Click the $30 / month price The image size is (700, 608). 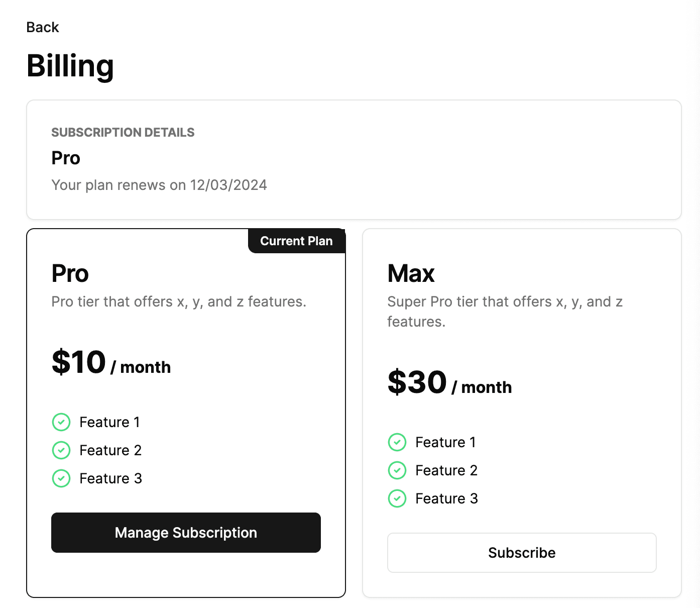(x=449, y=383)
